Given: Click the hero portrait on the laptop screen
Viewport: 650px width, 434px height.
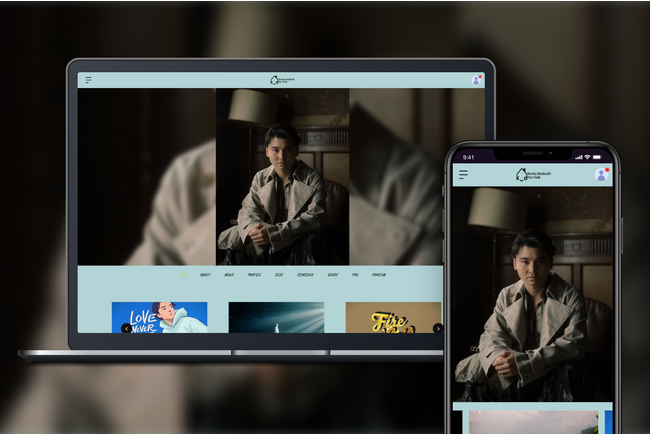Looking at the screenshot, I should (282, 177).
